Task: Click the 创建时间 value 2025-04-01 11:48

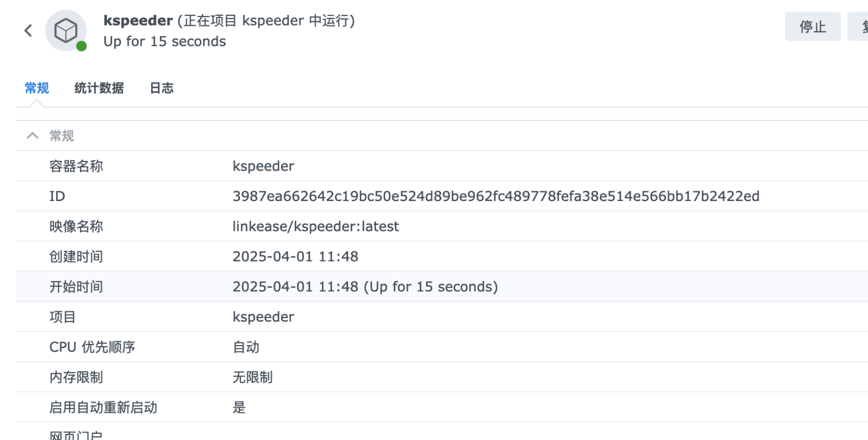Action: (295, 256)
